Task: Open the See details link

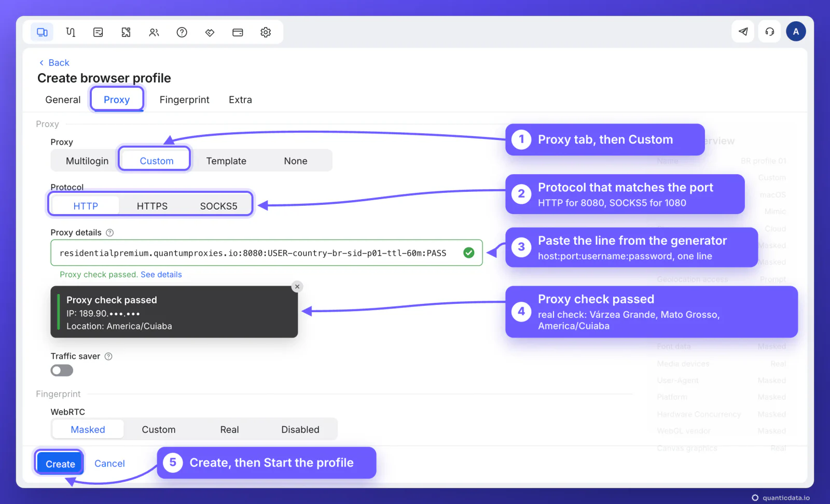Action: (161, 274)
